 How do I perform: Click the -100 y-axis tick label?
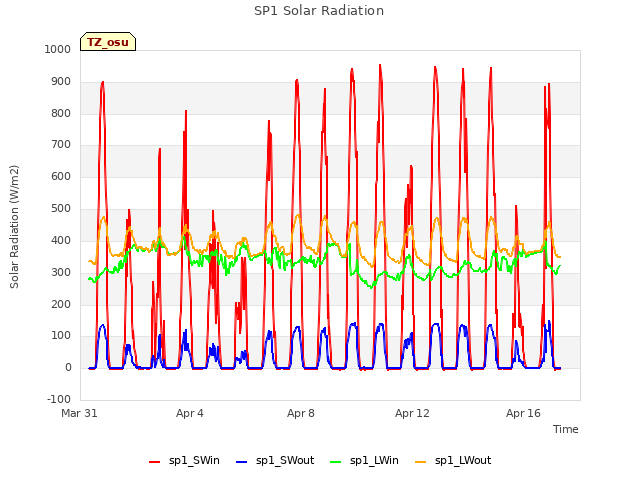click(x=59, y=399)
